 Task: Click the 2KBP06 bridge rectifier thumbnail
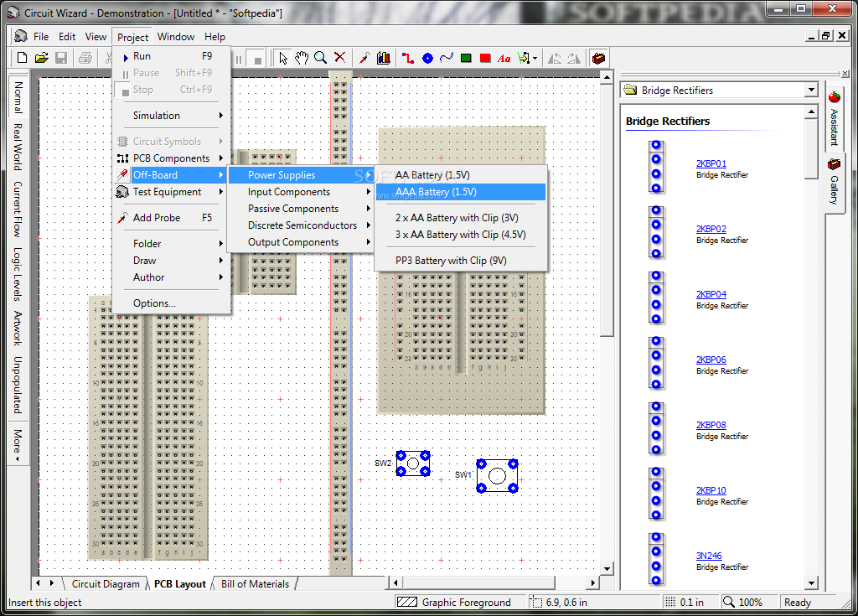[x=656, y=363]
